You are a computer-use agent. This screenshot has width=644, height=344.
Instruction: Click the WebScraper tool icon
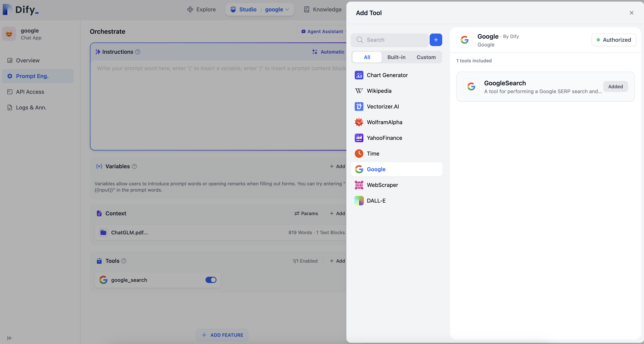[359, 185]
